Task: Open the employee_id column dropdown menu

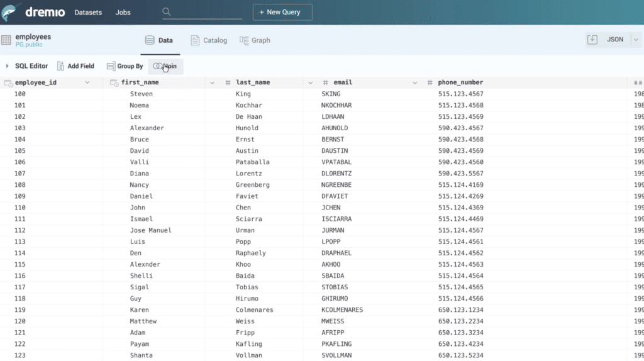Action: (87, 82)
